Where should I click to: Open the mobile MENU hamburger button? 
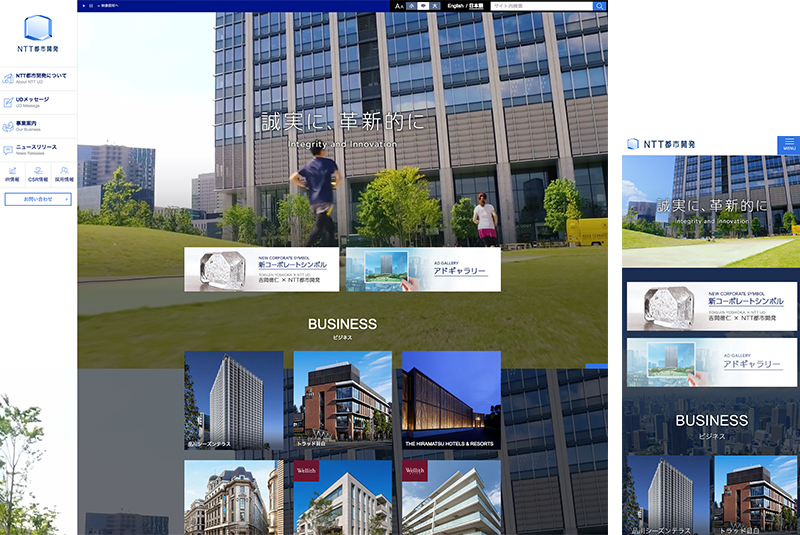tap(789, 144)
